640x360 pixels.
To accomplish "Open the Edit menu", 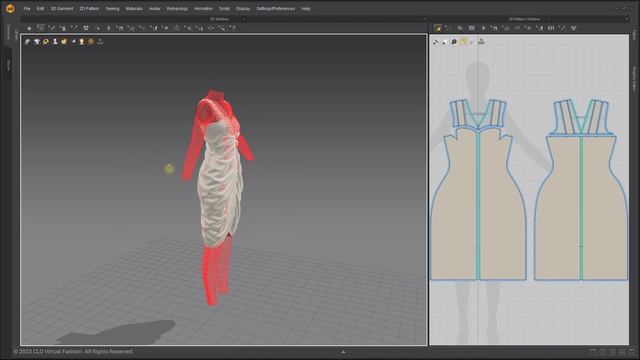I will coord(40,9).
